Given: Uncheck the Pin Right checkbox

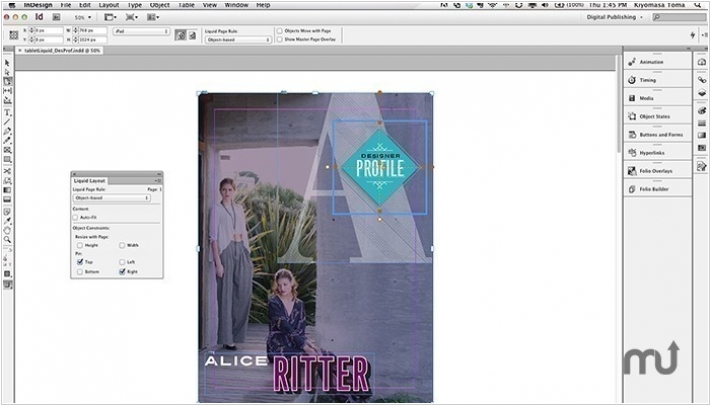Looking at the screenshot, I should click(122, 272).
